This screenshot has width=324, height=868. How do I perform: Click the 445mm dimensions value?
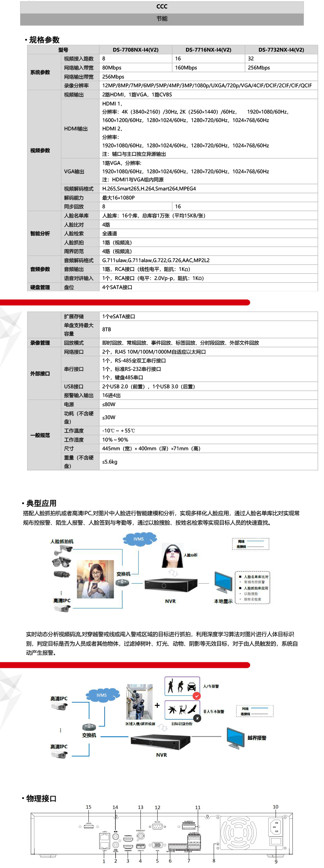pos(151,449)
